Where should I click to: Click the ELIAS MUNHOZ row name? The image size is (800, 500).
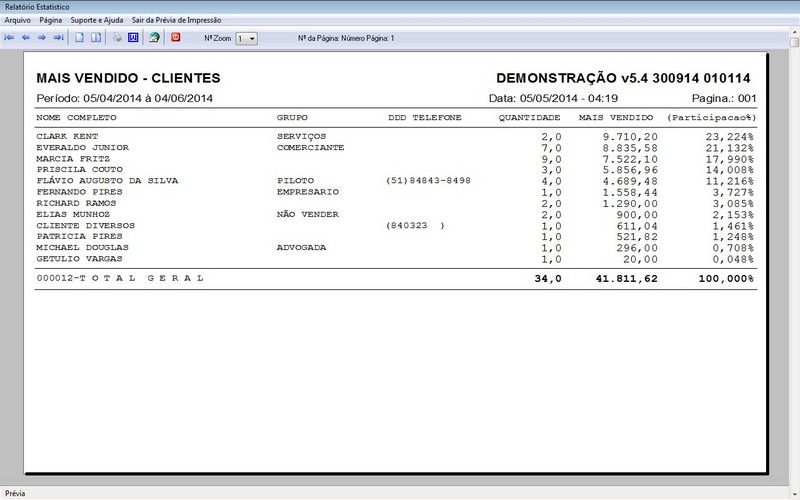(x=73, y=214)
